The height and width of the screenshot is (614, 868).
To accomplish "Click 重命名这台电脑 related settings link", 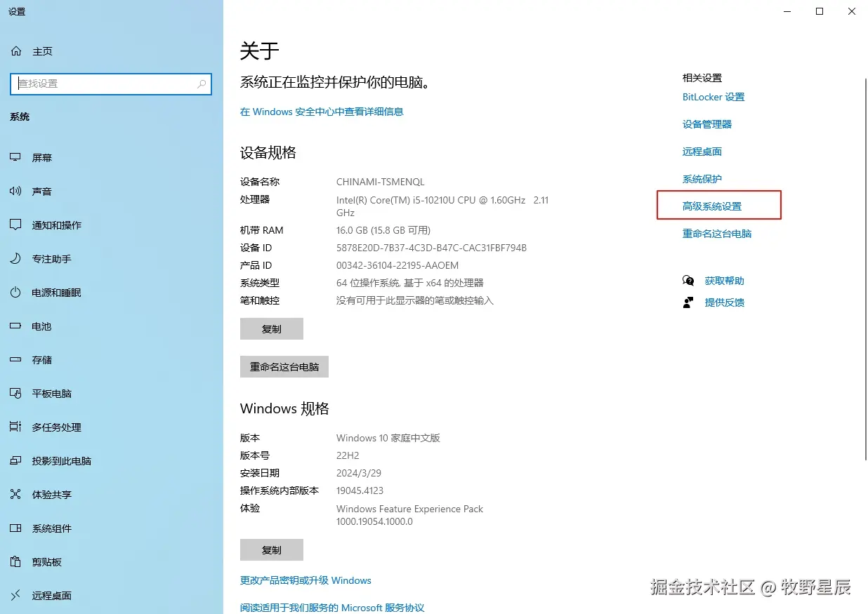I will pyautogui.click(x=717, y=234).
